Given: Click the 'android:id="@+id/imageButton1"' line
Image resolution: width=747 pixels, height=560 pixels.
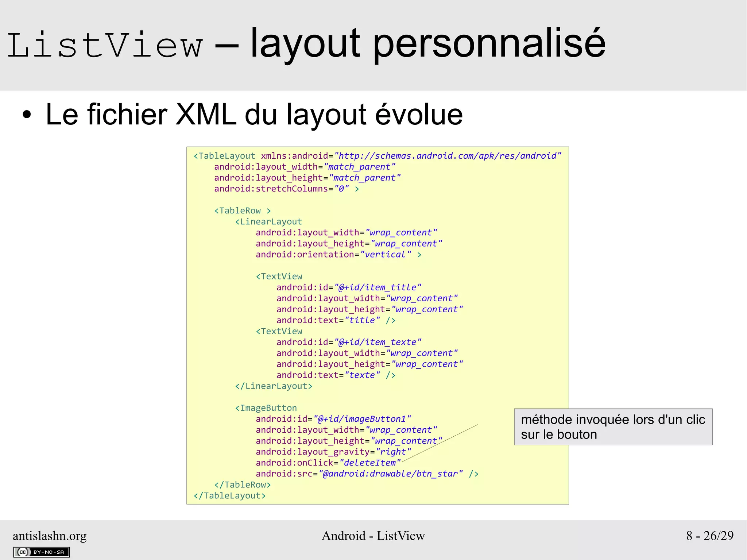Looking at the screenshot, I should click(333, 419).
